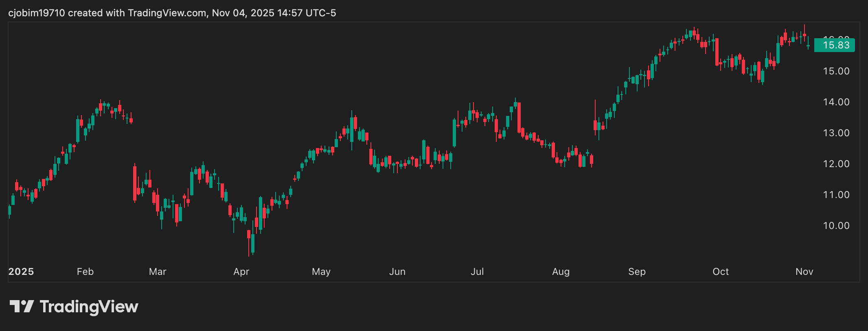Image resolution: width=868 pixels, height=331 pixels.
Task: Click the TradingView wordmark text
Action: pos(89,307)
